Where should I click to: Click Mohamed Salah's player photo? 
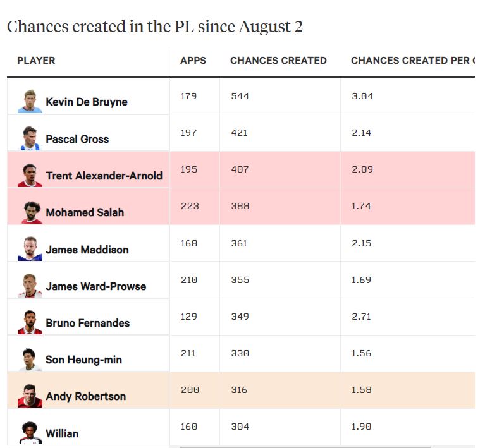coord(30,211)
